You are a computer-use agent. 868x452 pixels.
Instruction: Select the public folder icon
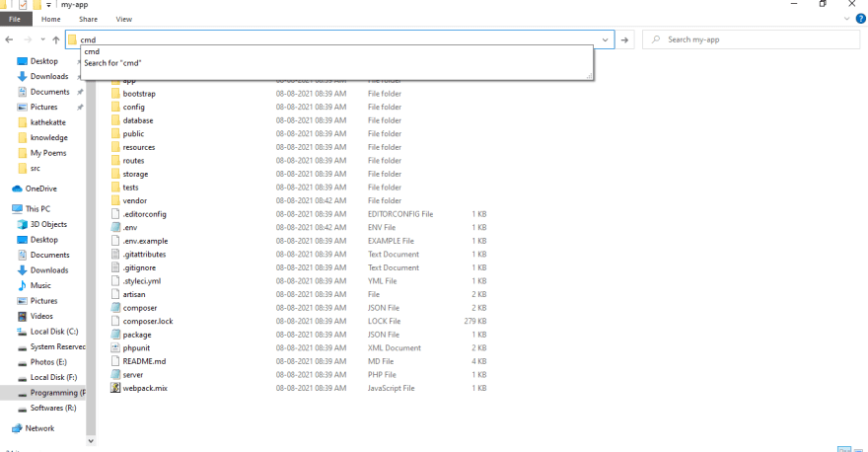pos(115,133)
